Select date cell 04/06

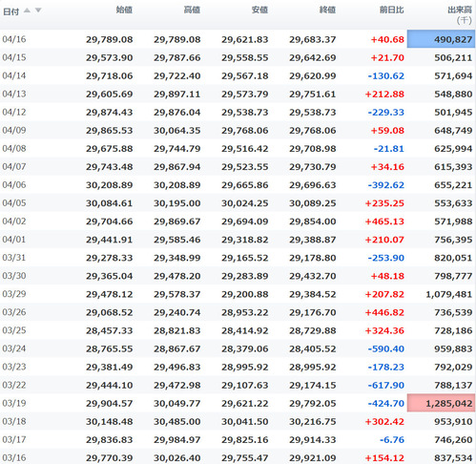point(14,184)
